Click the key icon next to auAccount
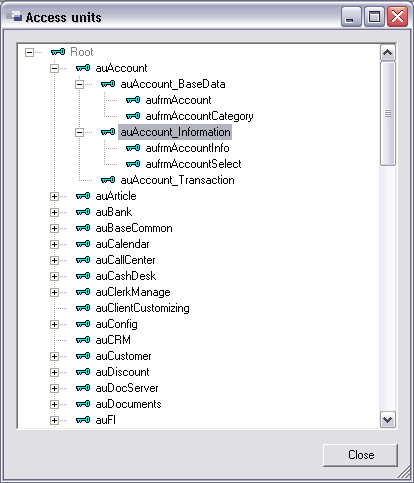The width and height of the screenshot is (414, 483). coord(83,68)
